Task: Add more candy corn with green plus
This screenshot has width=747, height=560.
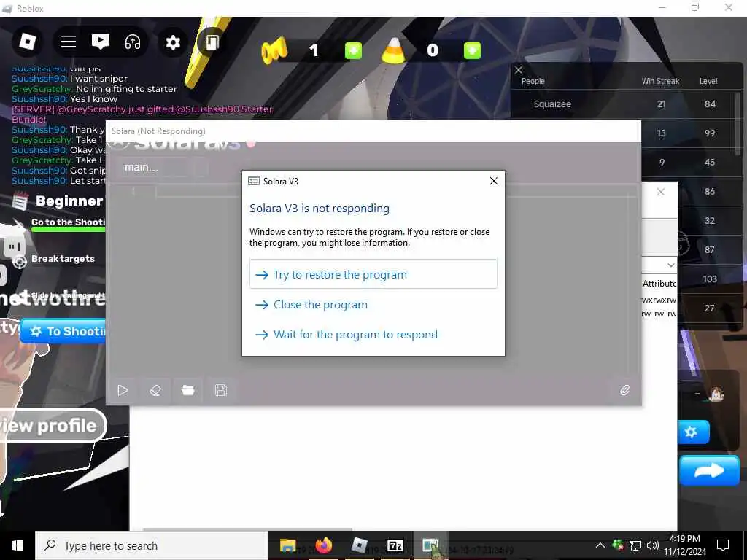Action: click(x=472, y=50)
